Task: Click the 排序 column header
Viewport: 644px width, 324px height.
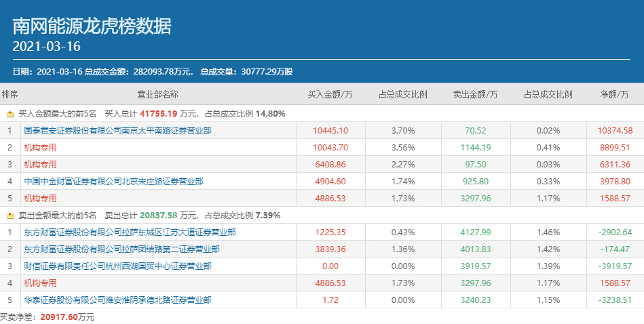Action: (10, 95)
